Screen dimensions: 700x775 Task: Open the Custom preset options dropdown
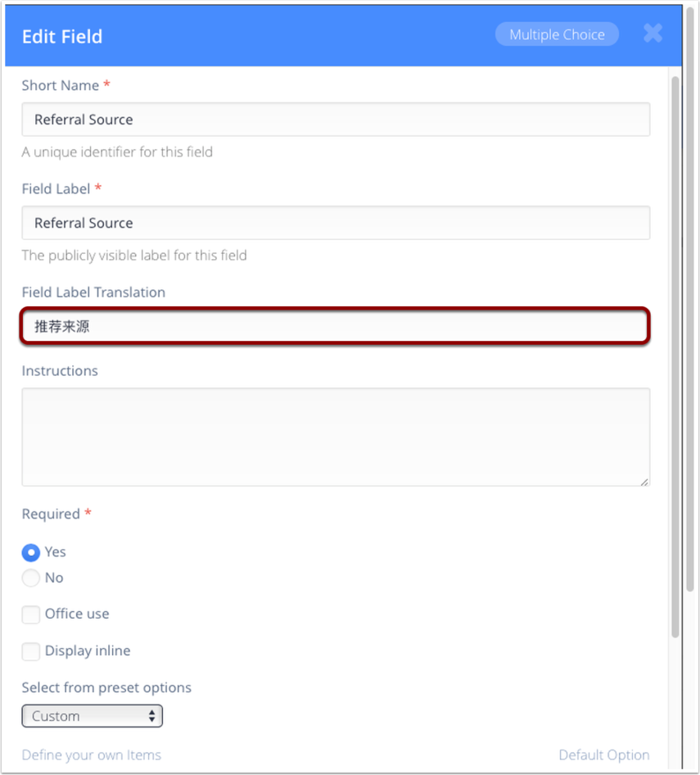93,716
